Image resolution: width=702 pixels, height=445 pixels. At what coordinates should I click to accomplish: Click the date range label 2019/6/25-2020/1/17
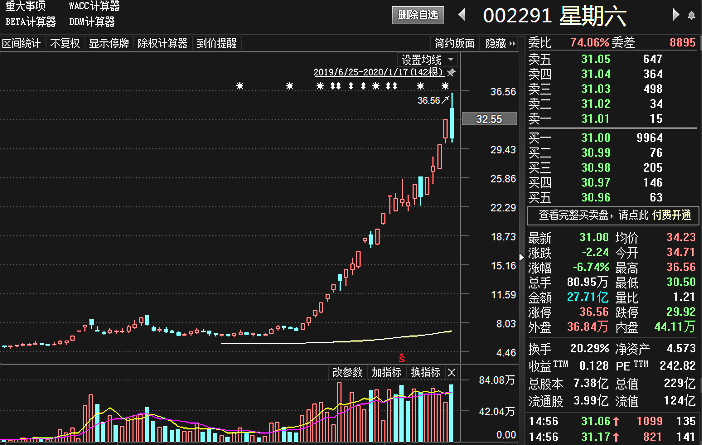click(378, 72)
